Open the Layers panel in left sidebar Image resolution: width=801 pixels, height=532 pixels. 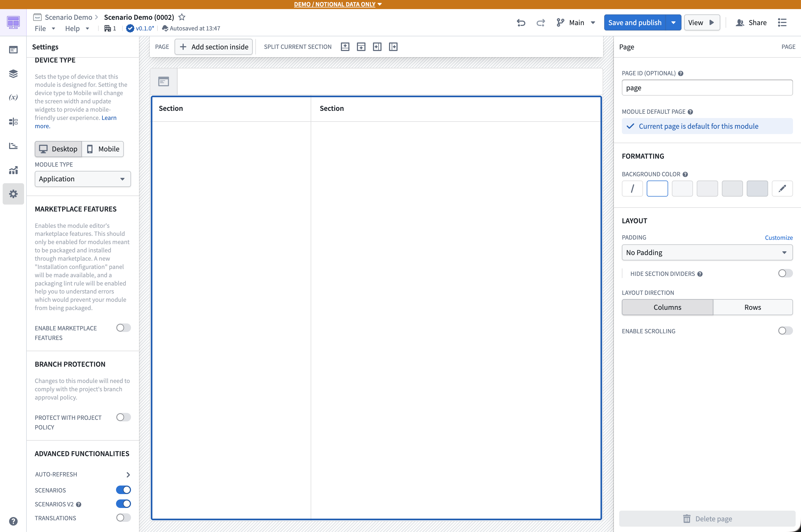click(x=13, y=74)
